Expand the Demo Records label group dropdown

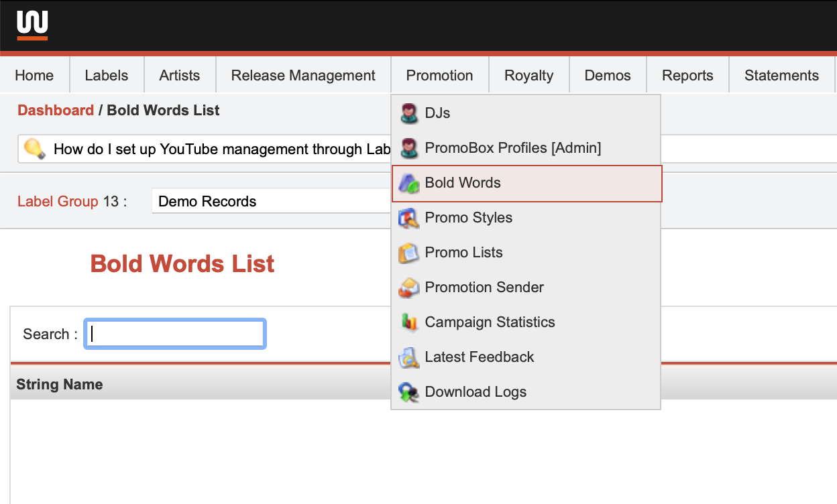click(x=272, y=201)
